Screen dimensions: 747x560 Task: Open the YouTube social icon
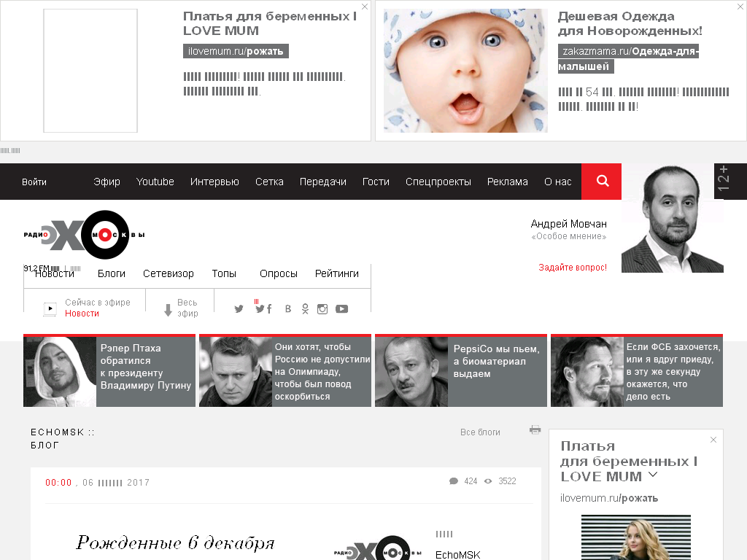(341, 309)
